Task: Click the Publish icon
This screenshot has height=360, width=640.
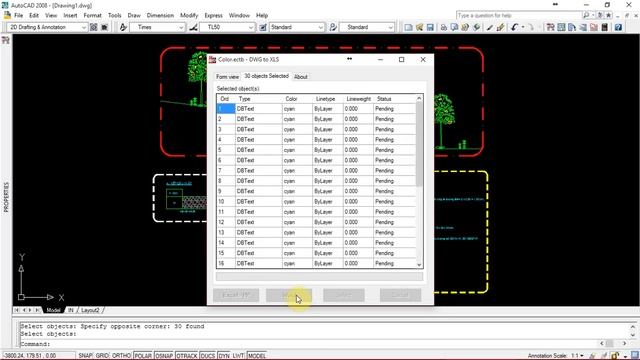Action: click(465, 27)
